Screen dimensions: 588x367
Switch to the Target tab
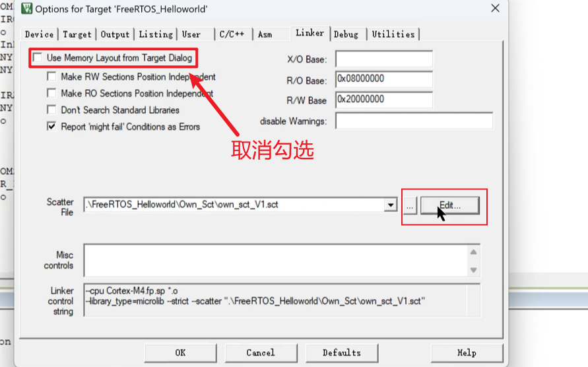point(77,34)
